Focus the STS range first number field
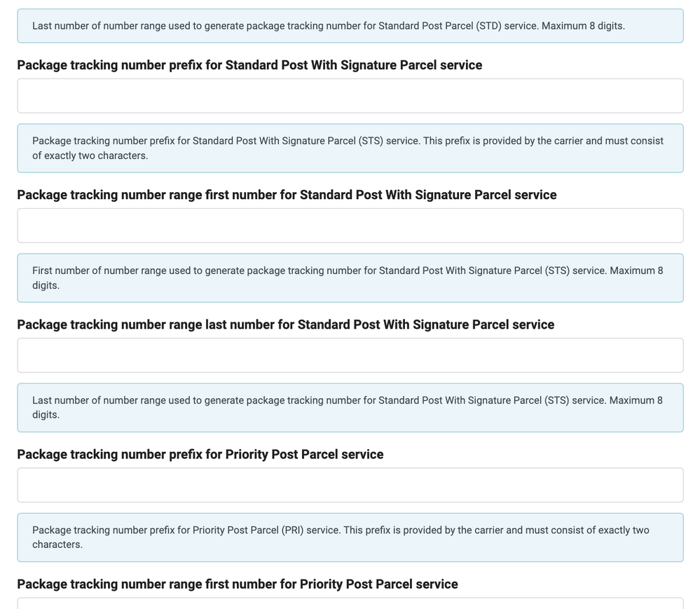Image resolution: width=700 pixels, height=609 pixels. tap(350, 226)
